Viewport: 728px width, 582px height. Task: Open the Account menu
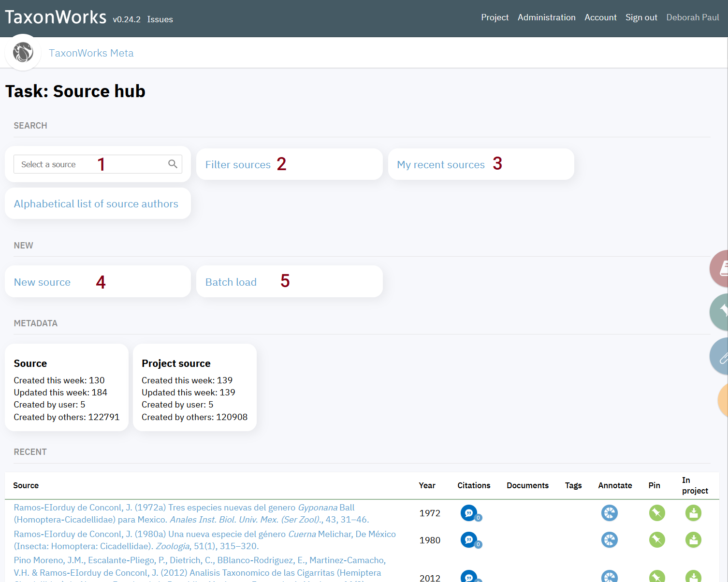point(600,17)
